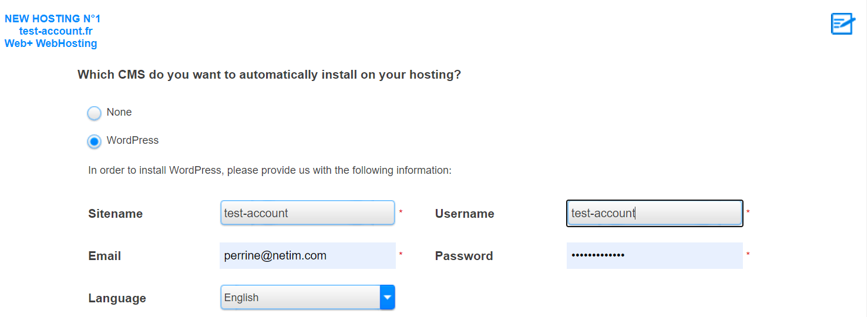Click the test-account.fr domain link
The image size is (868, 317).
(56, 31)
